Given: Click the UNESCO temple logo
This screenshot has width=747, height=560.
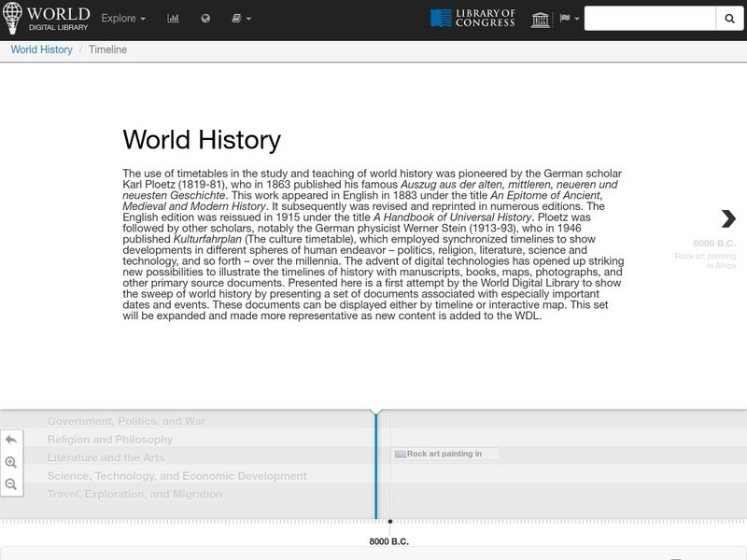Looking at the screenshot, I should pos(541,19).
